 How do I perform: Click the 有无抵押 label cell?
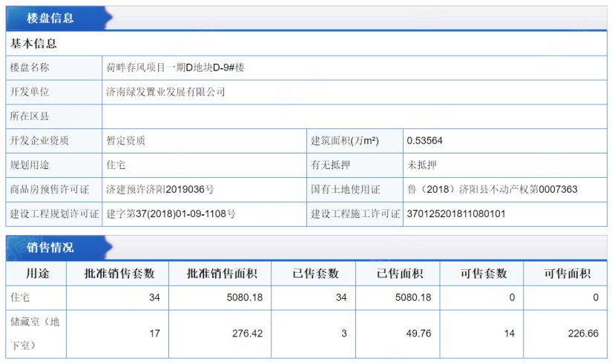click(x=355, y=165)
